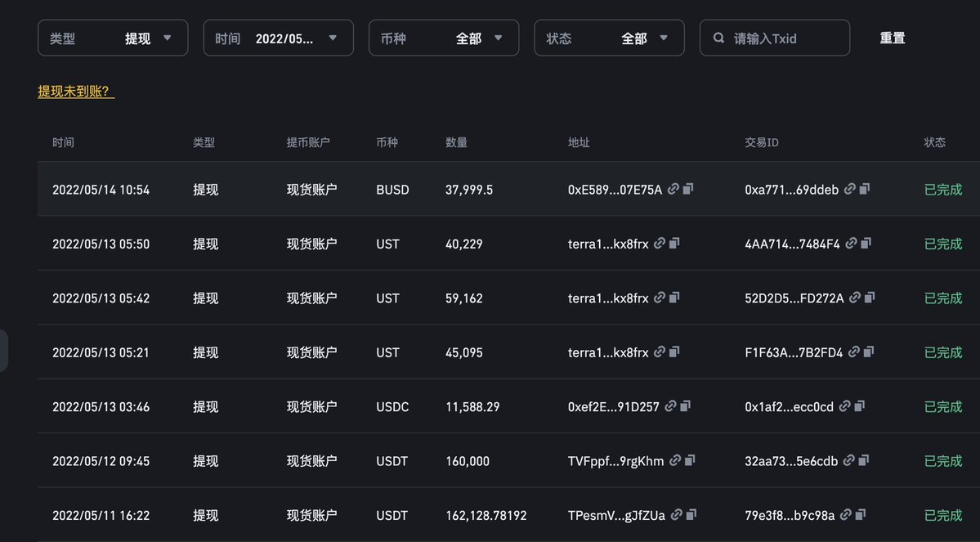
Task: Select the 2022/05/12 09:45 timestamp
Action: [101, 461]
